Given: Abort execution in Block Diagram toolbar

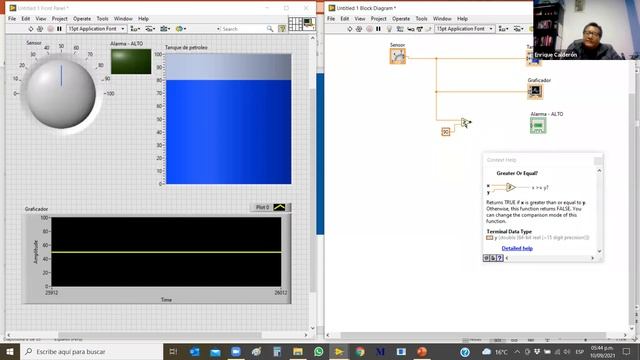Looking at the screenshot, I should click(x=369, y=29).
